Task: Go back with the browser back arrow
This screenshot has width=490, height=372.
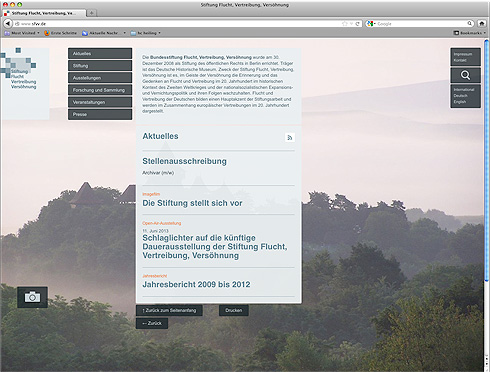Action: pos(7,24)
